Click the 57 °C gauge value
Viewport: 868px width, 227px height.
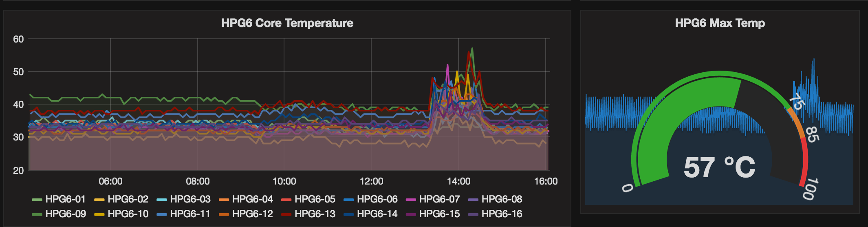[719, 167]
